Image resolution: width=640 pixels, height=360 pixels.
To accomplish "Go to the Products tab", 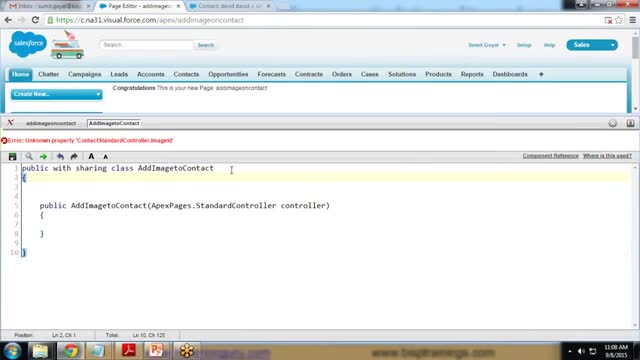I will pos(438,74).
